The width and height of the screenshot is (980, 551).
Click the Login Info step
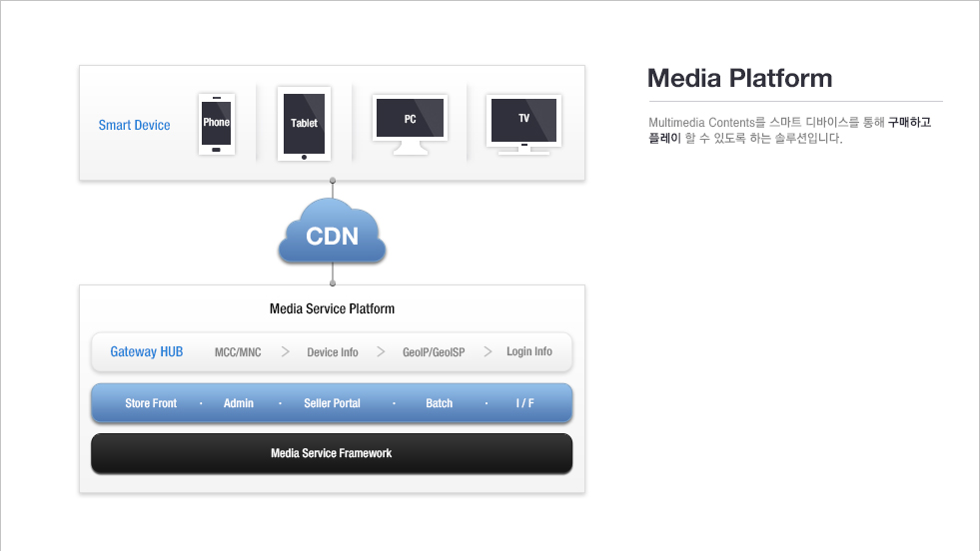[529, 351]
